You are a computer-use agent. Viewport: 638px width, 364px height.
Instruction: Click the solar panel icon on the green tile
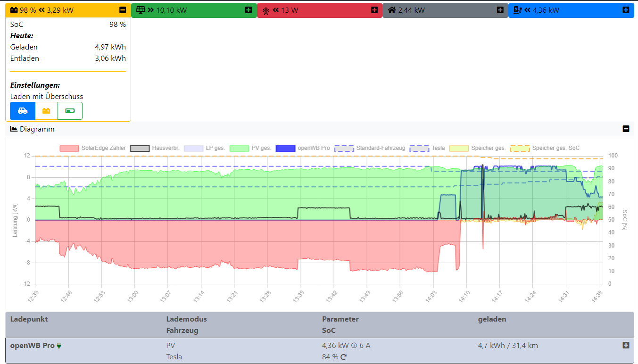pos(140,9)
